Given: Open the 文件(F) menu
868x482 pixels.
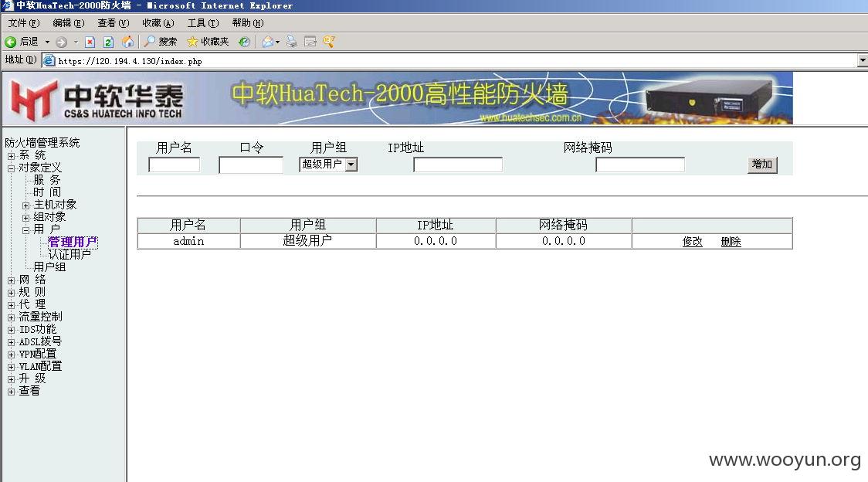Looking at the screenshot, I should point(24,23).
